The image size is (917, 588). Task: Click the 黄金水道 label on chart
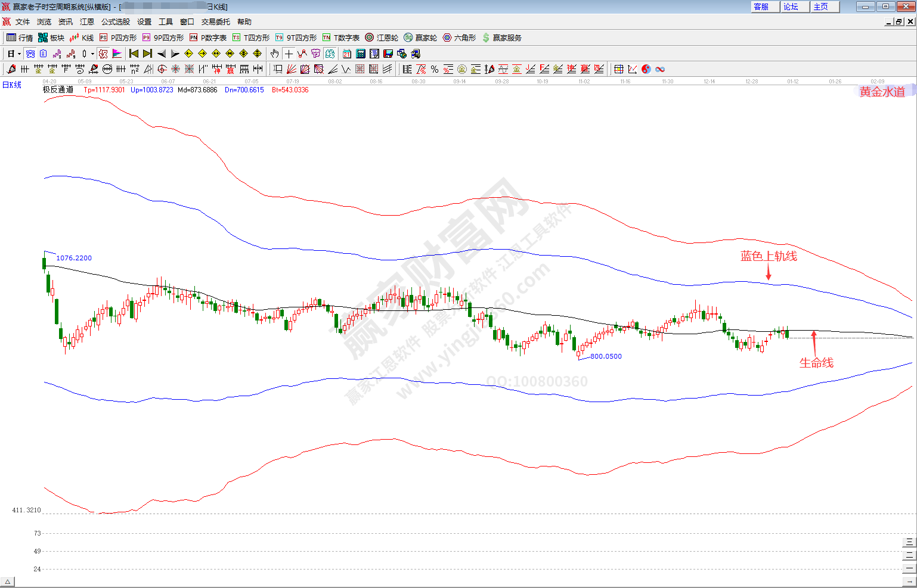click(x=882, y=92)
